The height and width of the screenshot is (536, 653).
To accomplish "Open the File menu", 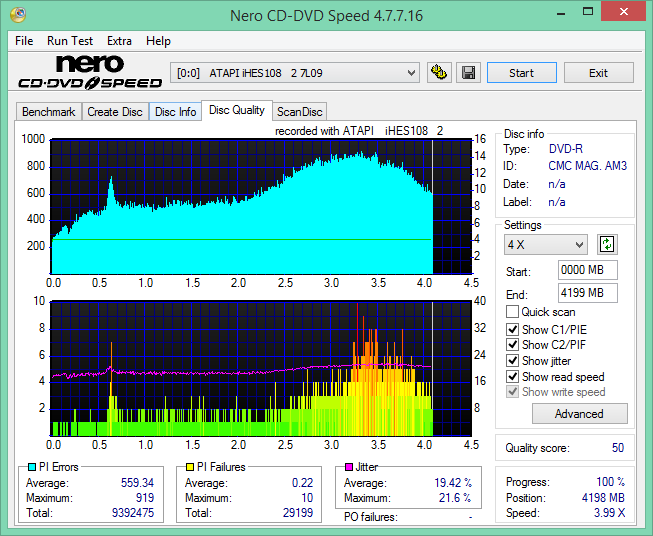I will [x=24, y=41].
